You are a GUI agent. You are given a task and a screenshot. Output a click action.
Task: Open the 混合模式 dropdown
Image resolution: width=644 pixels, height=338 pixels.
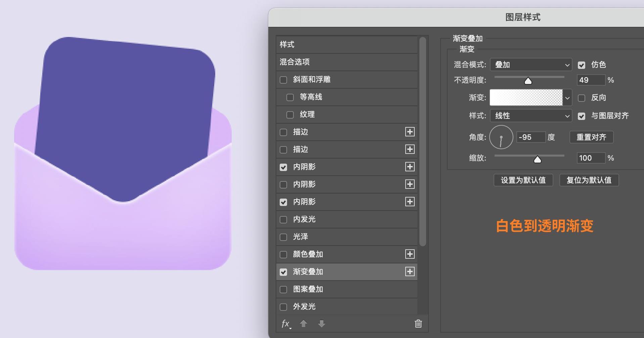[531, 65]
